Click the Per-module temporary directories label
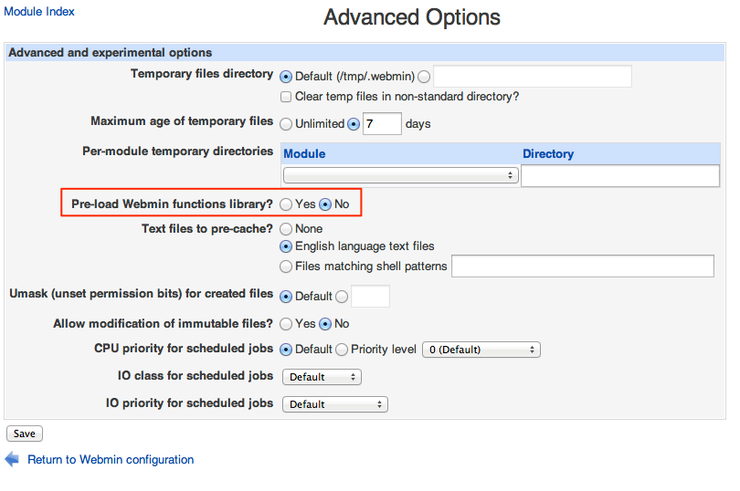The image size is (740, 491). click(x=178, y=151)
